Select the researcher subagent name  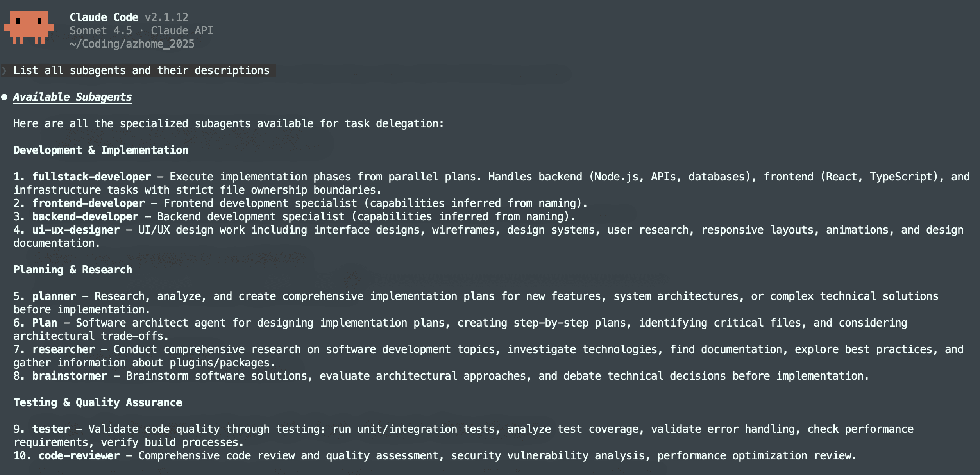click(x=63, y=349)
